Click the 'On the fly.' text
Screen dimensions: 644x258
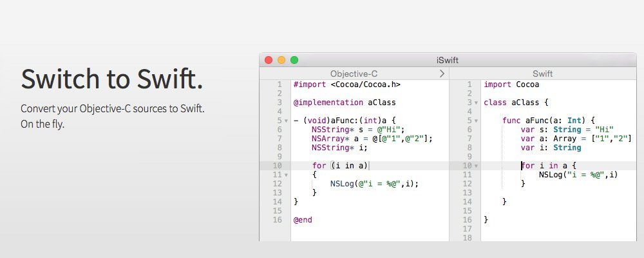tap(43, 124)
